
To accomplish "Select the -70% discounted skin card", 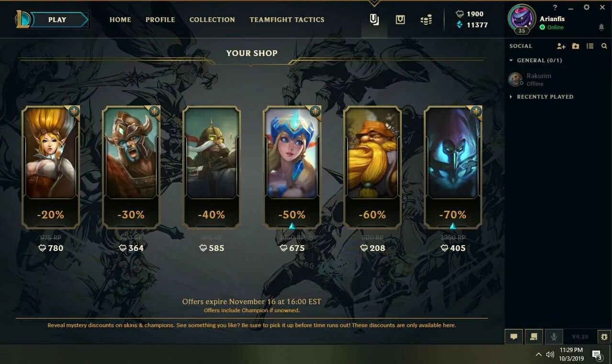I will 453,167.
